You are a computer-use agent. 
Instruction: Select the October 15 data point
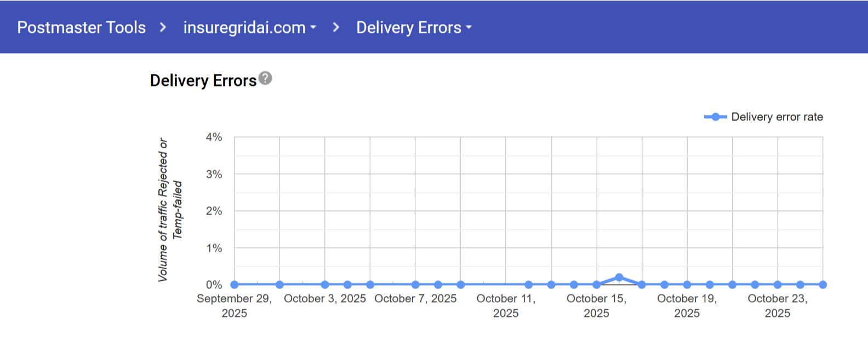coord(597,285)
